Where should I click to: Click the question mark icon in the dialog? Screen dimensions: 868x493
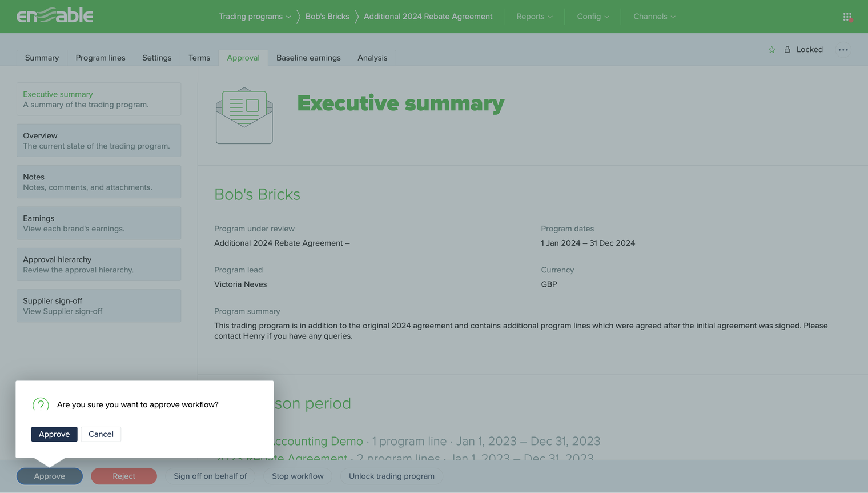pos(41,405)
